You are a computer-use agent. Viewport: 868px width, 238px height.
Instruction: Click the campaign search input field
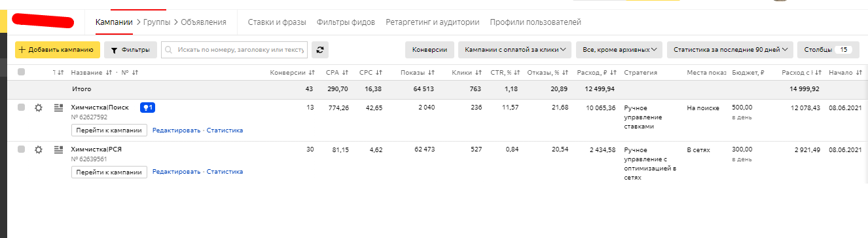234,49
